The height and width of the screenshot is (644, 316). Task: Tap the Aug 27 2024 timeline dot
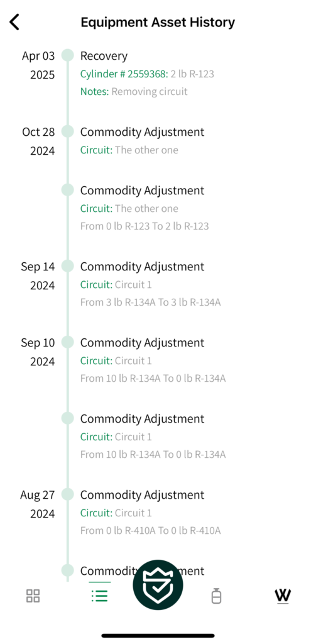click(67, 494)
